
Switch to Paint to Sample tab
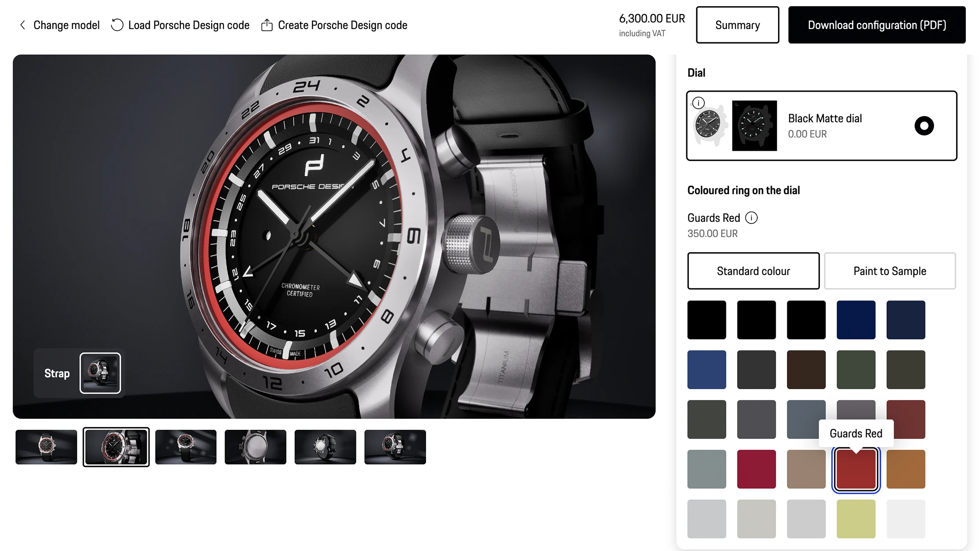click(889, 271)
